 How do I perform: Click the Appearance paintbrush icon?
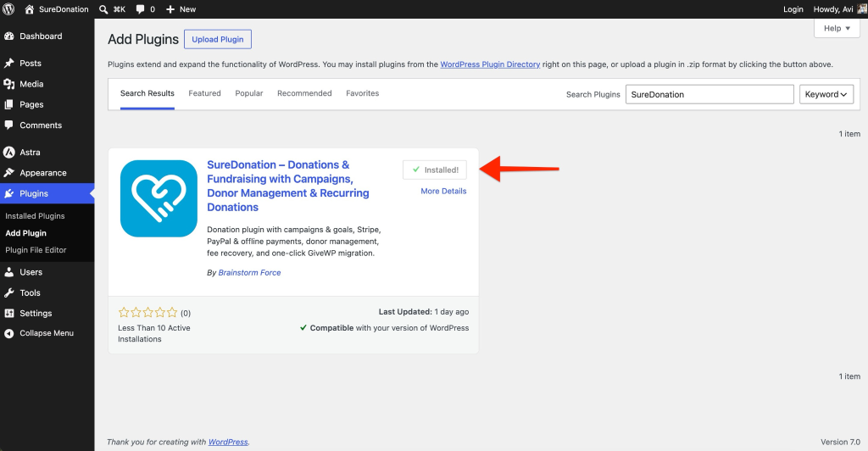8,173
